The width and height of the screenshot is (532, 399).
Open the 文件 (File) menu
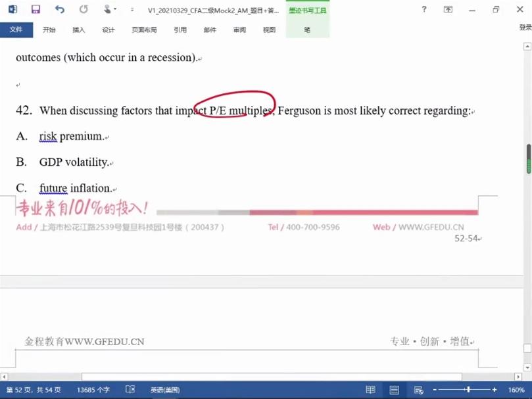(x=16, y=30)
